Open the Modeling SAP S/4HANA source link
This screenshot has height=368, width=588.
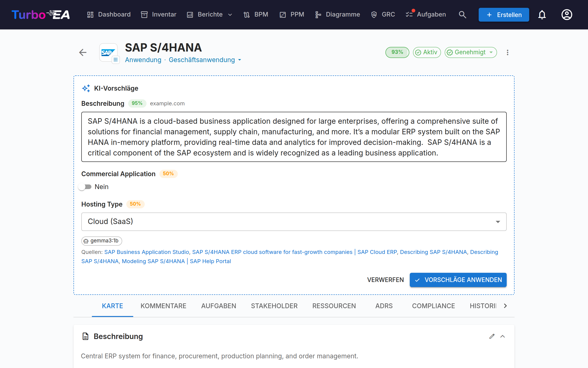coord(176,261)
